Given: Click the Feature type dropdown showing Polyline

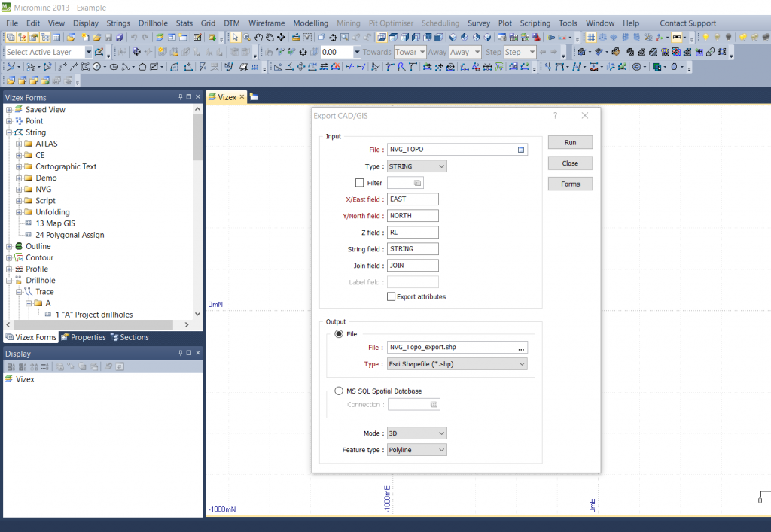Looking at the screenshot, I should pos(416,449).
